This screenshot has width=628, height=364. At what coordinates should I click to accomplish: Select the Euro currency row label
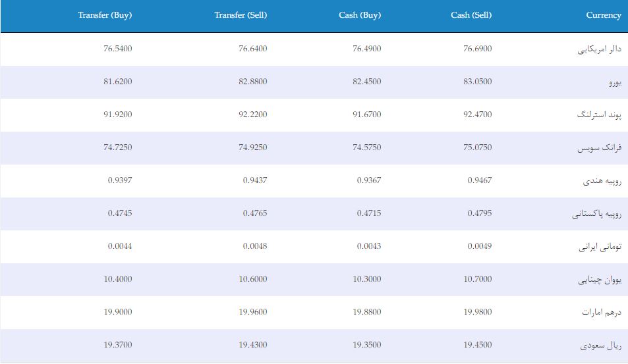tap(615, 82)
